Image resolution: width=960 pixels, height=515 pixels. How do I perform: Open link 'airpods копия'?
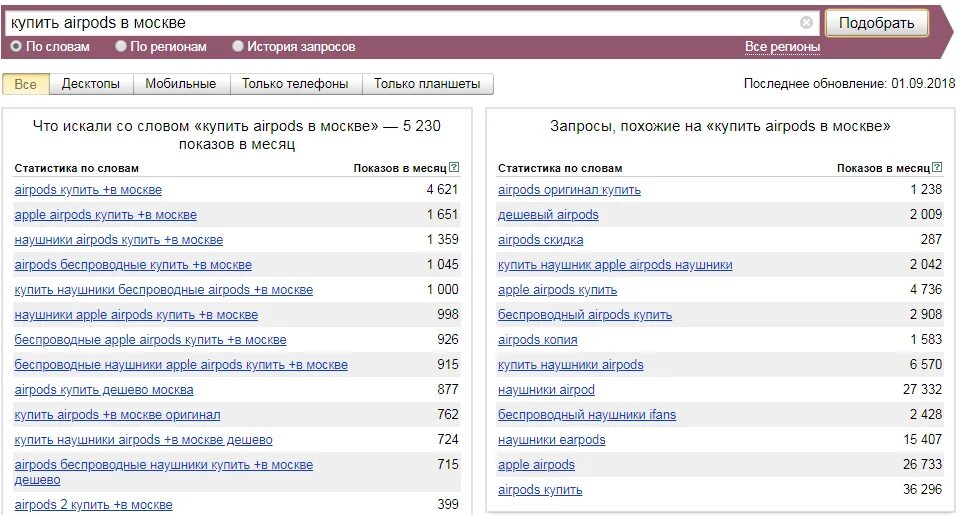(x=538, y=340)
